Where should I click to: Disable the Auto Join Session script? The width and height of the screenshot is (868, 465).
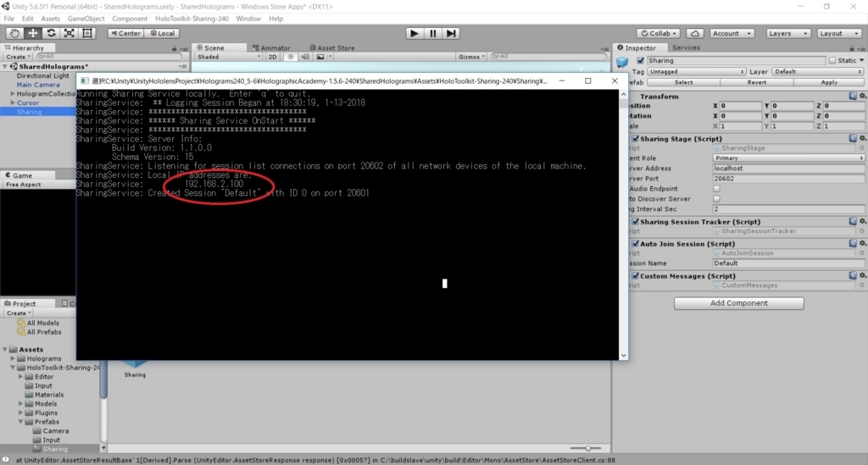click(x=636, y=243)
